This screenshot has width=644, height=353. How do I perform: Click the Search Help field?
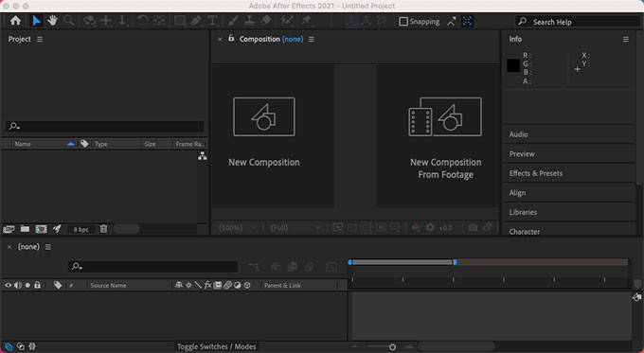577,22
